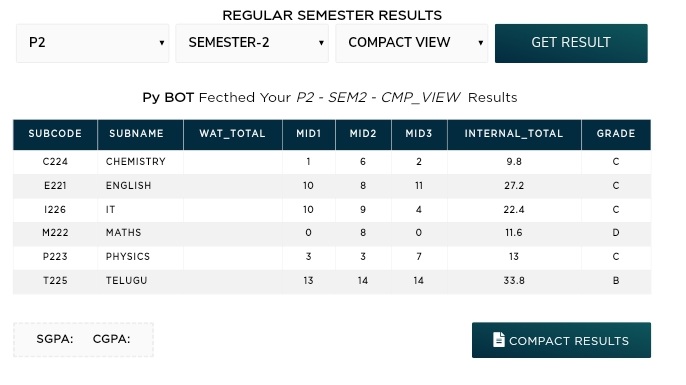
Task: Open the COMPACT VIEW dropdown
Action: click(412, 43)
